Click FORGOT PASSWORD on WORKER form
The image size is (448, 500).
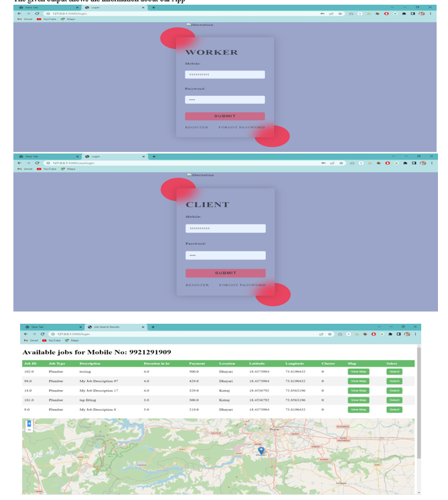(242, 127)
